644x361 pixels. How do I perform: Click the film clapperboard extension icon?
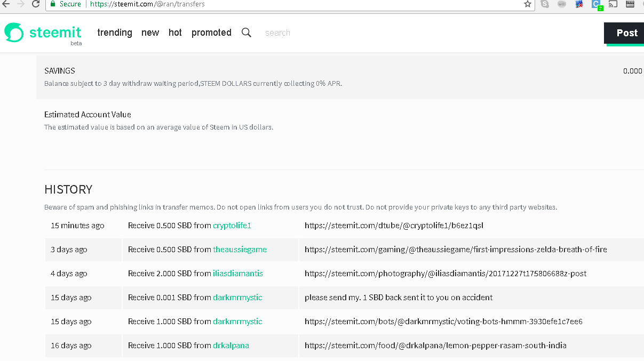coord(630,4)
